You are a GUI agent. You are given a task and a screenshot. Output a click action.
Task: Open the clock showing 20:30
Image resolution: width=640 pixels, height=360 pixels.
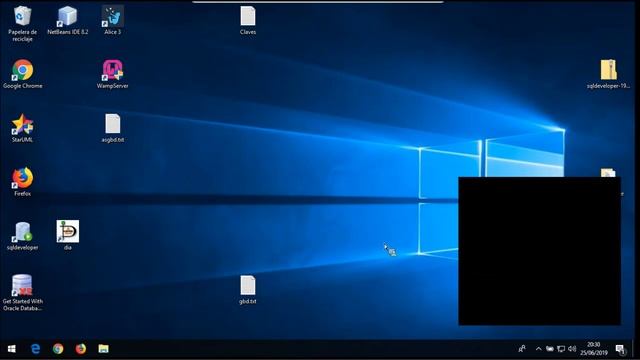[x=594, y=349]
